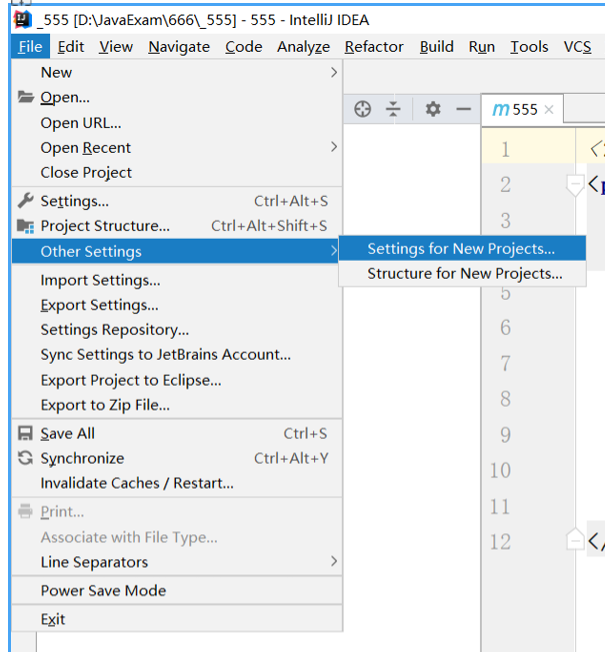Screen dimensions: 605x652
Task: Click line number 1 in gutter
Action: click(506, 149)
